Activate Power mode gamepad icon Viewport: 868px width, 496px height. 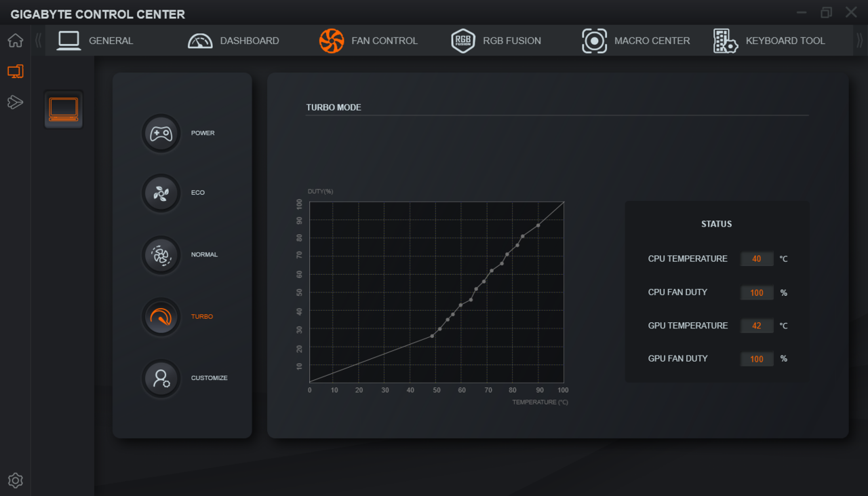click(x=161, y=133)
